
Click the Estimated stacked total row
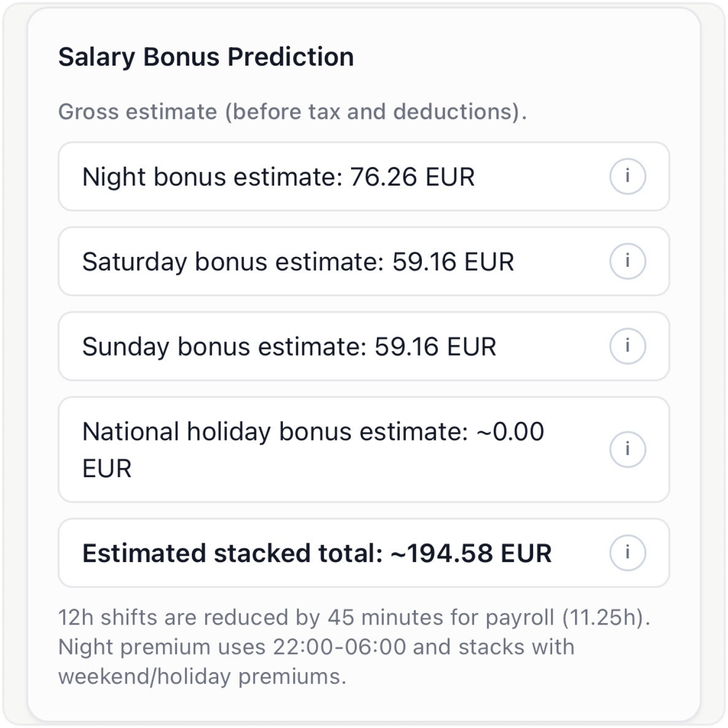[x=310, y=552]
